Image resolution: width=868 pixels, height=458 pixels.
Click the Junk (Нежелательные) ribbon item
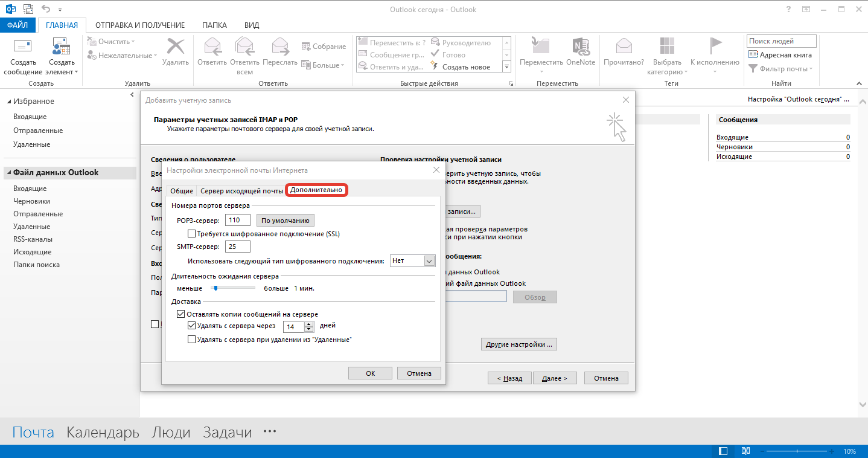click(x=122, y=56)
